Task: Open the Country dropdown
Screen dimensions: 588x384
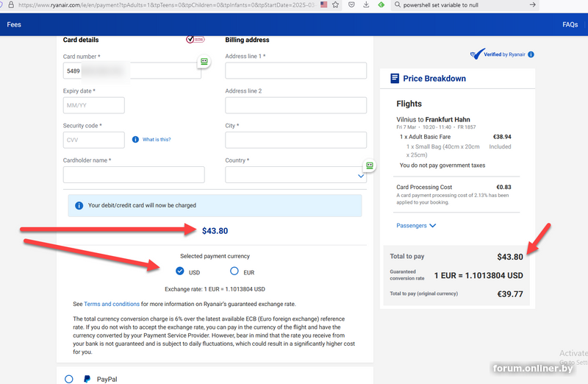Action: coord(295,175)
